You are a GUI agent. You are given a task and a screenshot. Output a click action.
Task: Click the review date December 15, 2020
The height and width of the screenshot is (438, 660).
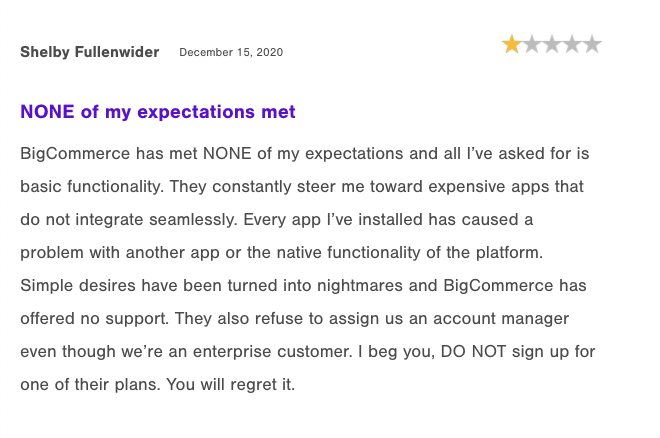[x=231, y=53]
